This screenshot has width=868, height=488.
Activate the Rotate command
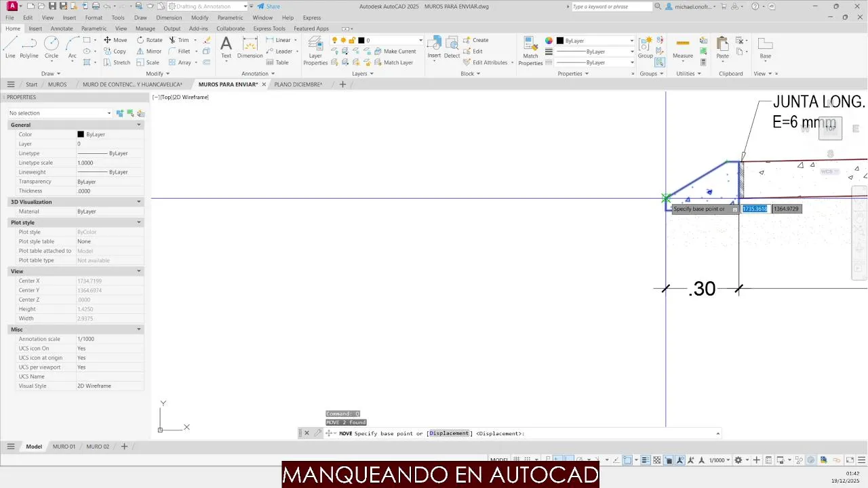coord(149,40)
